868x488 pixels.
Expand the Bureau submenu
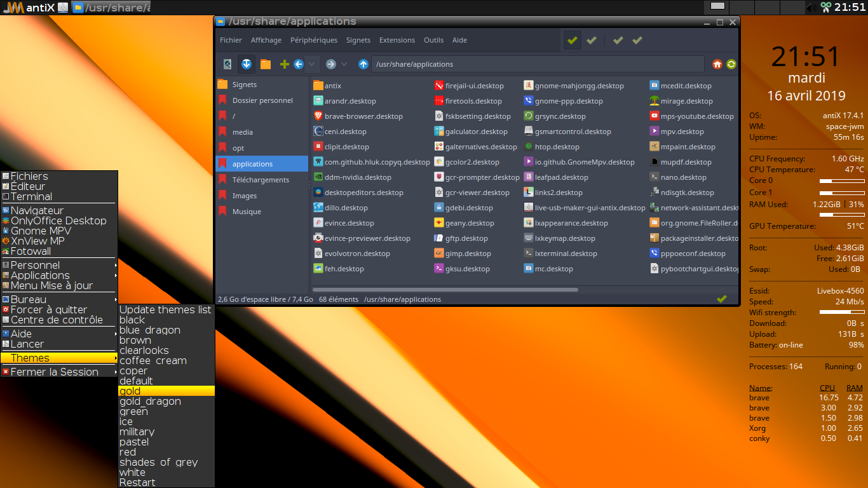pos(60,299)
